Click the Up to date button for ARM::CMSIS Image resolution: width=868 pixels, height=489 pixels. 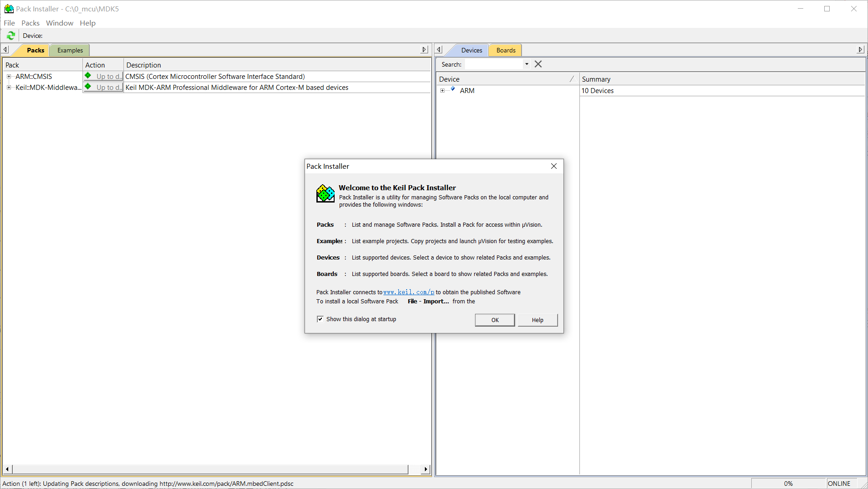pyautogui.click(x=103, y=76)
